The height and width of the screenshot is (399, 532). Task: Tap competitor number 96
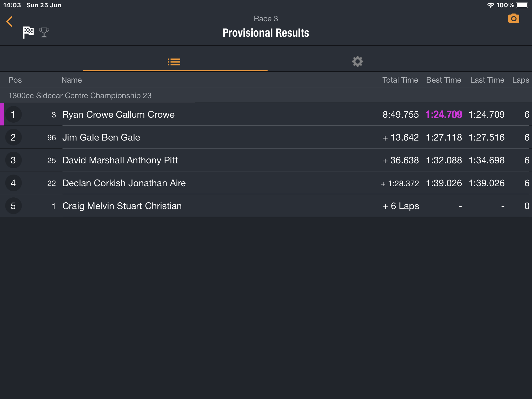(51, 138)
